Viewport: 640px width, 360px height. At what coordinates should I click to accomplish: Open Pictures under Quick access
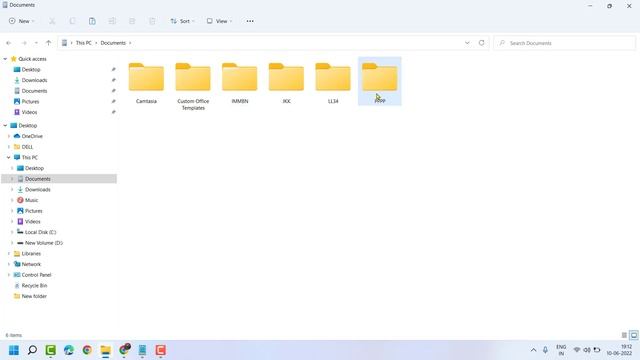pyautogui.click(x=31, y=101)
